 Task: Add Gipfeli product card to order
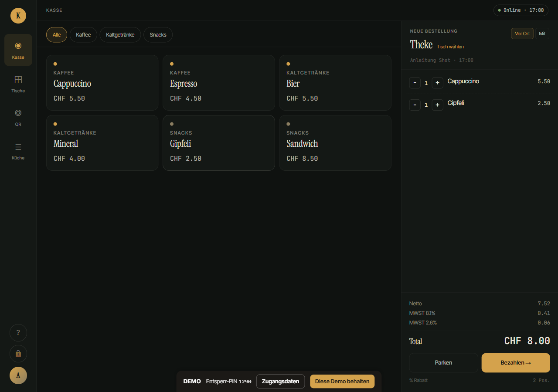(219, 143)
